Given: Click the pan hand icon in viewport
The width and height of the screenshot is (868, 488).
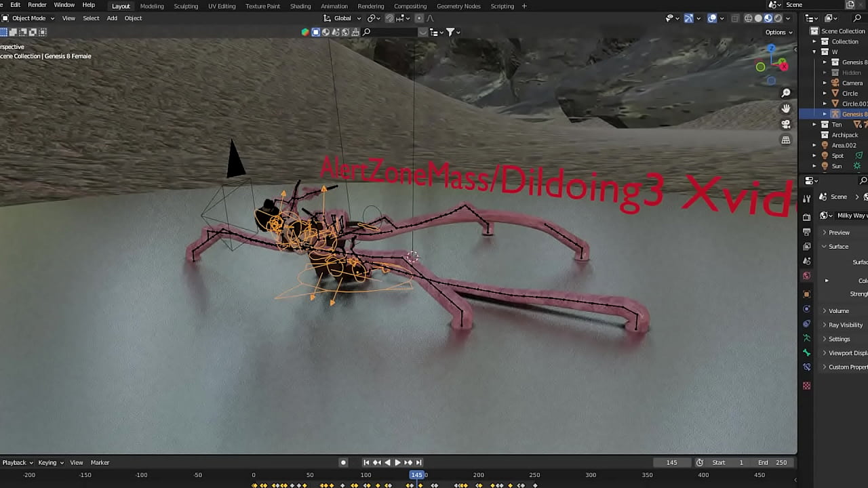Looking at the screenshot, I should coord(786,108).
